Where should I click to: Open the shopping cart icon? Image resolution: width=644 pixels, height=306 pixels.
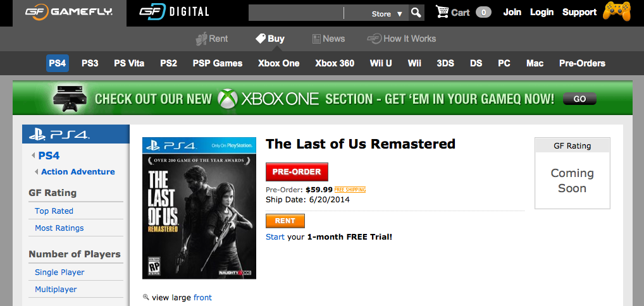pyautogui.click(x=442, y=12)
